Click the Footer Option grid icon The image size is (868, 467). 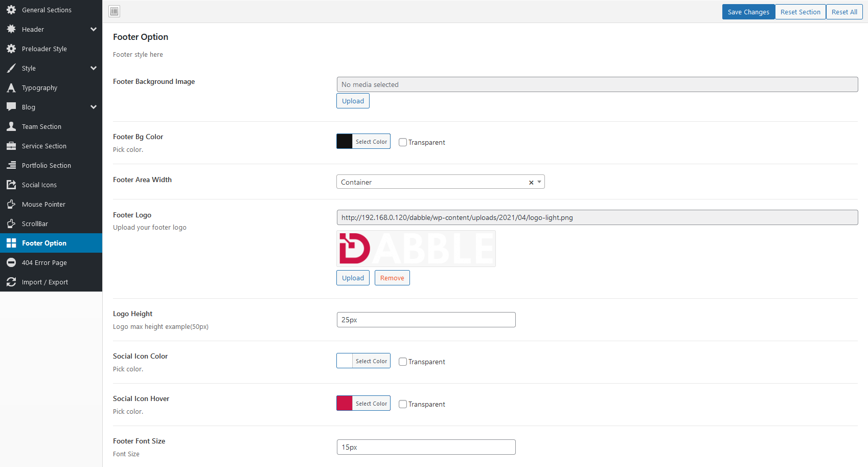[11, 243]
